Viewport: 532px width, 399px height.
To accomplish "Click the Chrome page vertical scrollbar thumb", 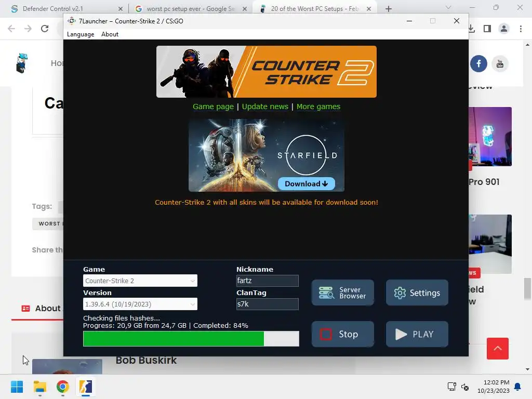I will coord(527,289).
